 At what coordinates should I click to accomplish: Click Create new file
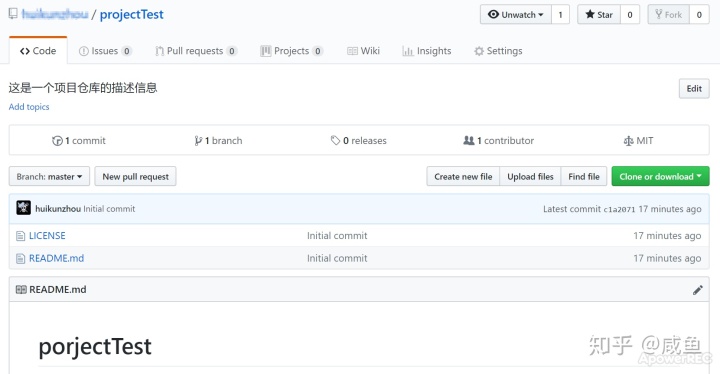(463, 176)
